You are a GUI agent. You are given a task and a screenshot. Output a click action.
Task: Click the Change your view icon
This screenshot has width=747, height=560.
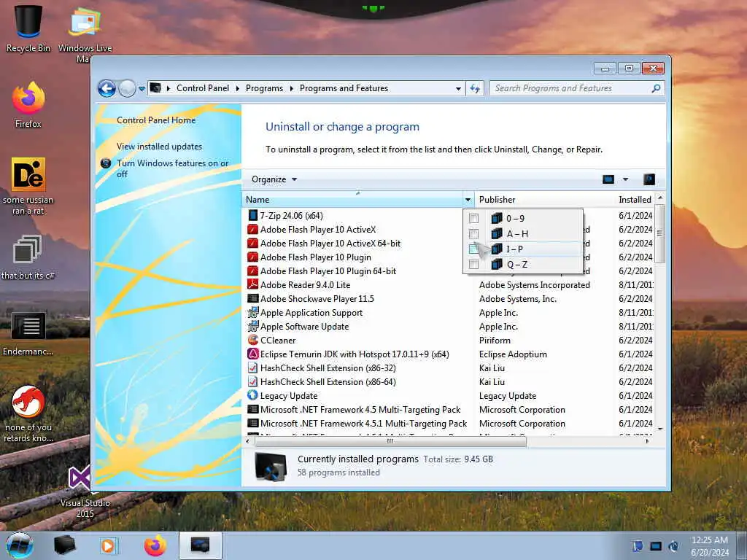[x=608, y=179]
